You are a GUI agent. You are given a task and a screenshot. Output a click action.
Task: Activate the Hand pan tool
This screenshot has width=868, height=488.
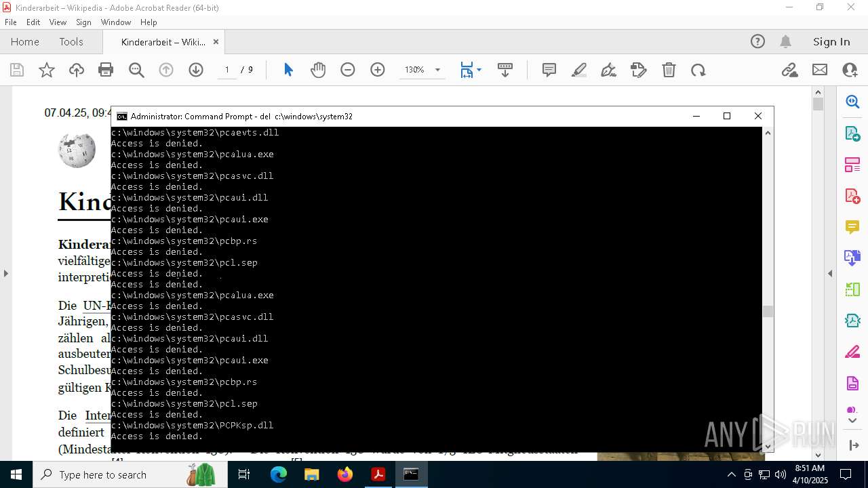point(318,70)
